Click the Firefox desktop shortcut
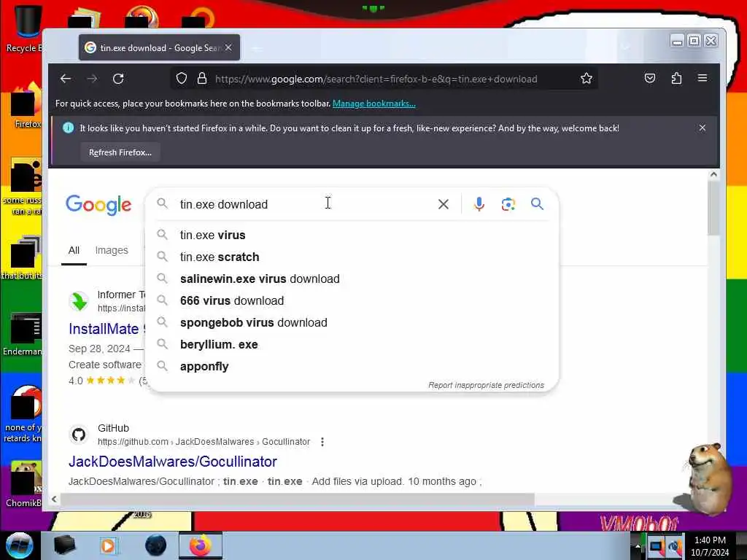This screenshot has height=560, width=747. click(x=25, y=106)
